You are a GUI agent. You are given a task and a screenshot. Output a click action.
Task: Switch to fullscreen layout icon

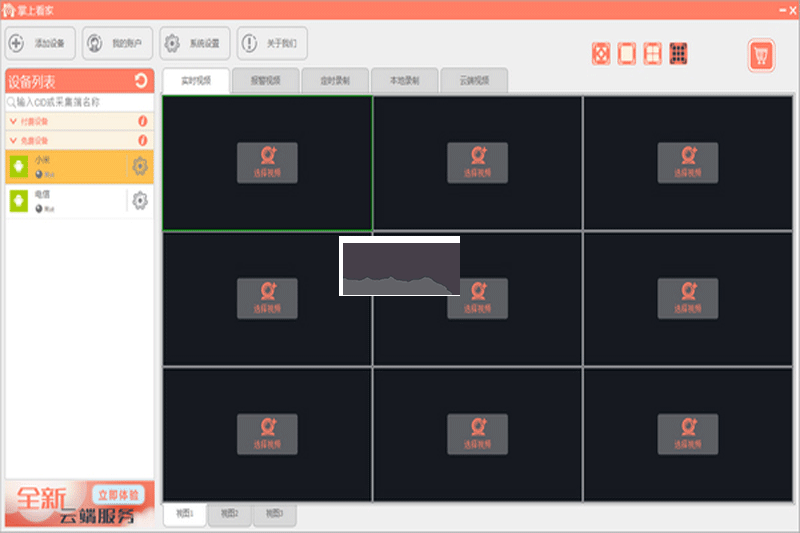601,53
